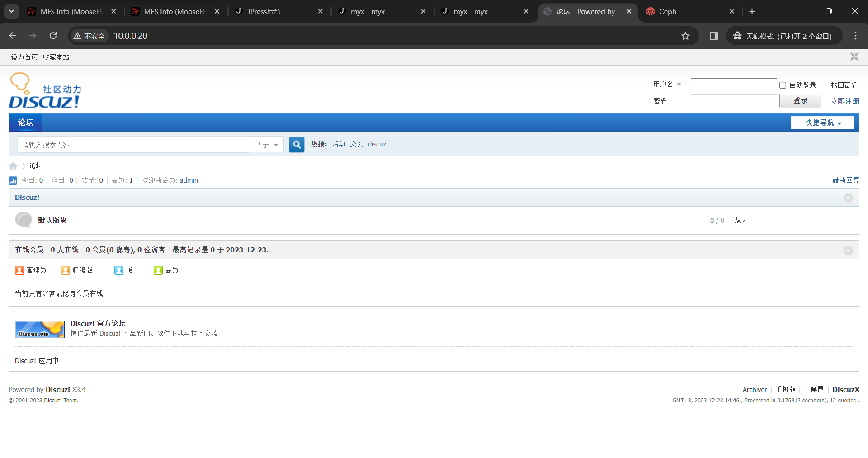
Task: Close the JPress后台 tab
Action: tap(321, 11)
